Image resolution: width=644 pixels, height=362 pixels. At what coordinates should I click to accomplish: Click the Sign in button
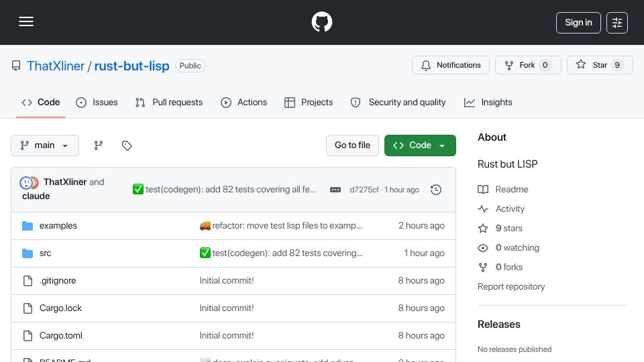tap(578, 23)
